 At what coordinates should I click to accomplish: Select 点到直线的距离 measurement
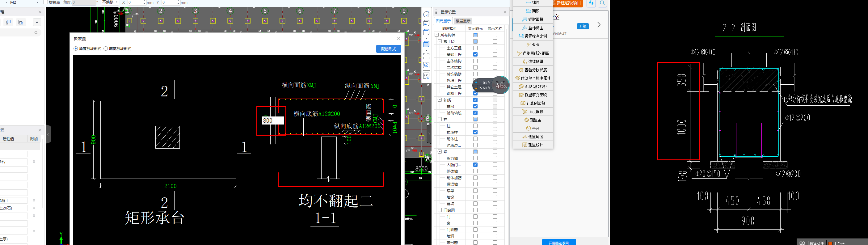pyautogui.click(x=533, y=53)
